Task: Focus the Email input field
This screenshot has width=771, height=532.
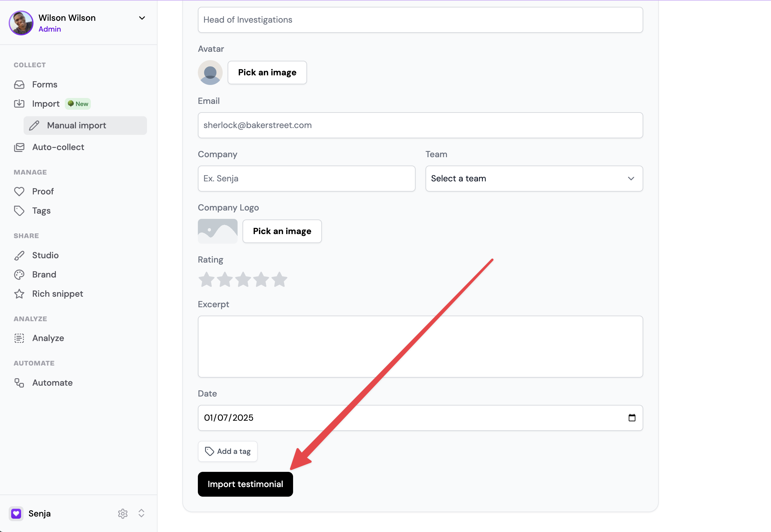Action: pyautogui.click(x=420, y=125)
